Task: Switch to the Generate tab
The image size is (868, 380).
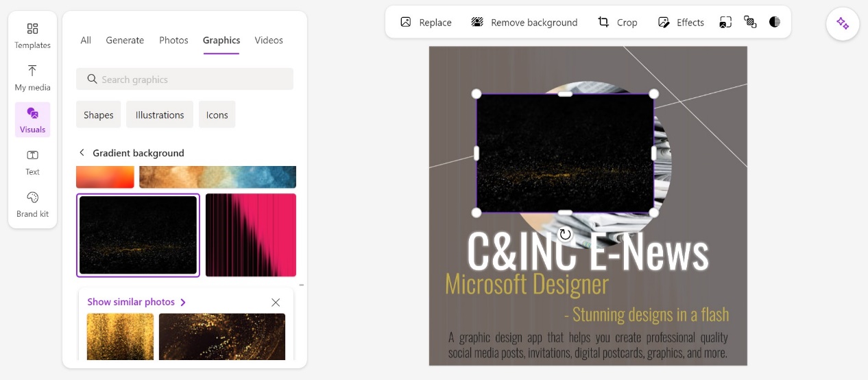Action: click(125, 40)
